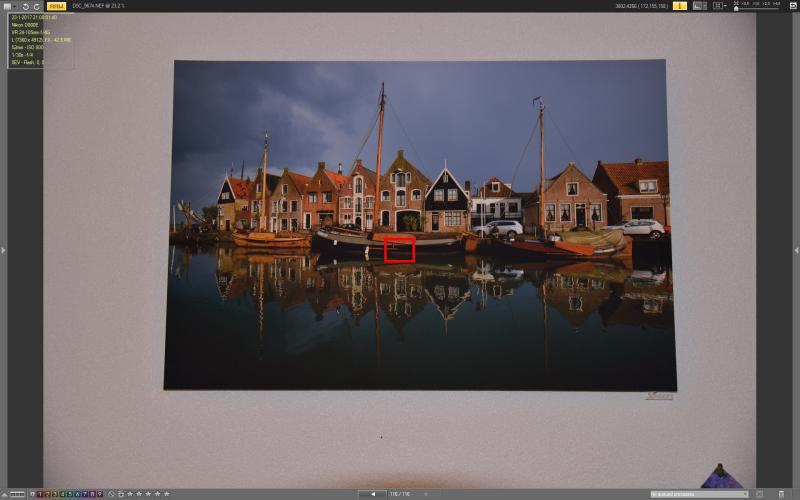Expand the arrow beside the main menu icon
This screenshot has width=800, height=500.
[x=15, y=7]
